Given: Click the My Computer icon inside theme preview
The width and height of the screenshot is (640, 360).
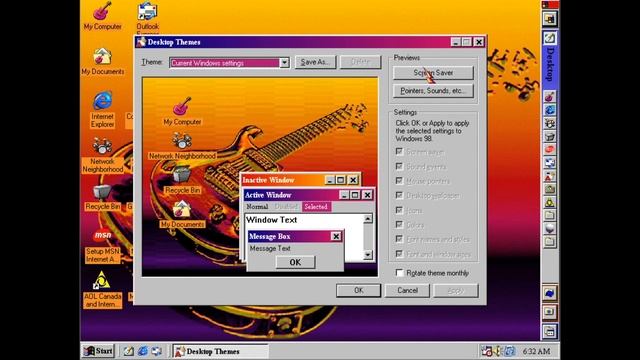Looking at the screenshot, I should [x=182, y=107].
